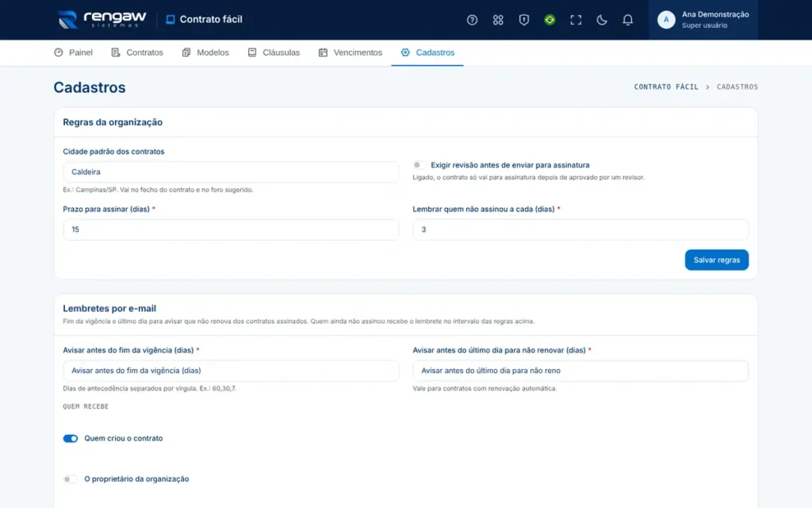
Task: Switch to dark mode moon icon
Action: [601, 20]
